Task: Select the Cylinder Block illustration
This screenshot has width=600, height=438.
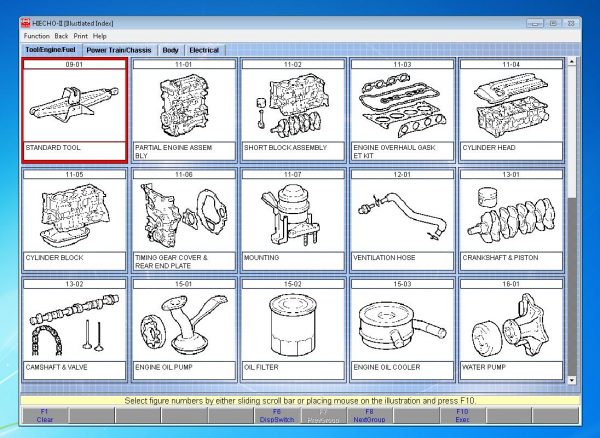Action: coord(75,215)
